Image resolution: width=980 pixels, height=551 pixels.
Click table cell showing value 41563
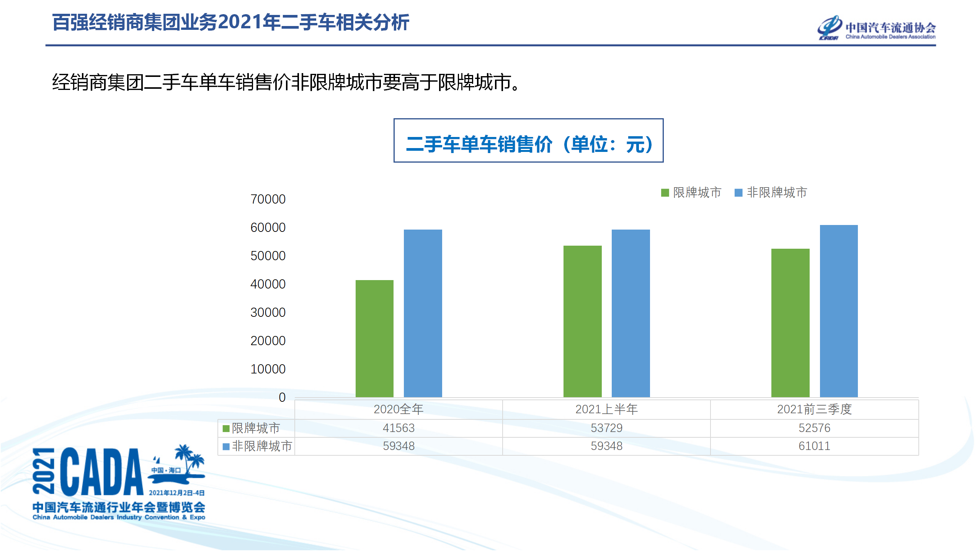[x=399, y=428]
